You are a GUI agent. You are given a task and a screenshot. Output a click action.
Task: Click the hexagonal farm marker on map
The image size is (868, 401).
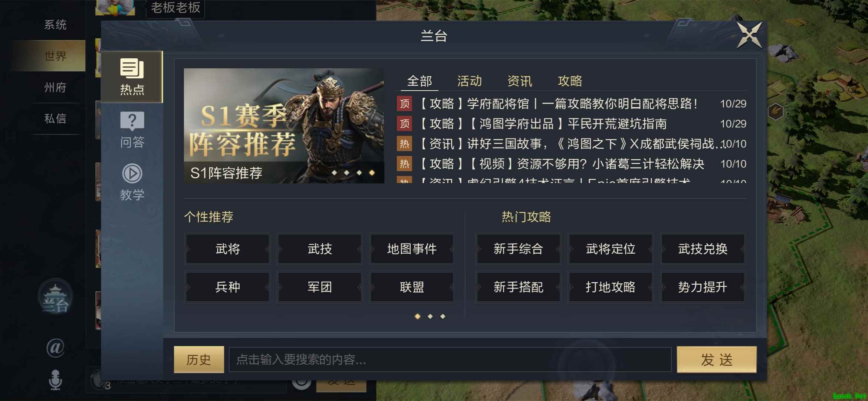pos(775,111)
